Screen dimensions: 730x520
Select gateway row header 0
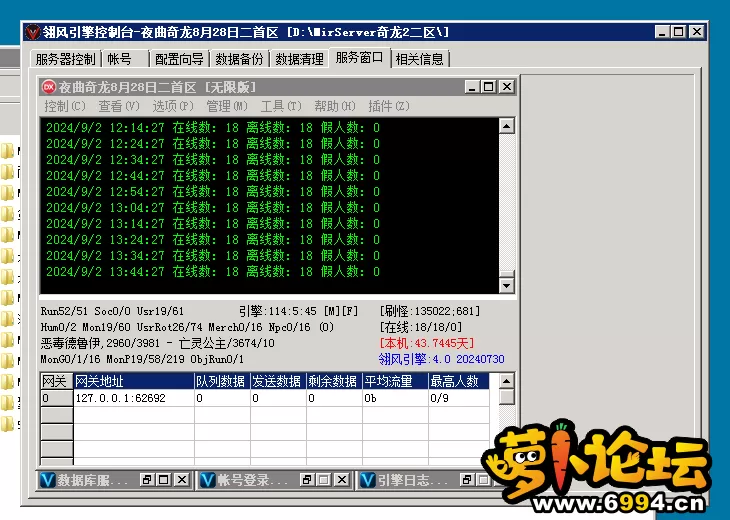click(x=57, y=398)
